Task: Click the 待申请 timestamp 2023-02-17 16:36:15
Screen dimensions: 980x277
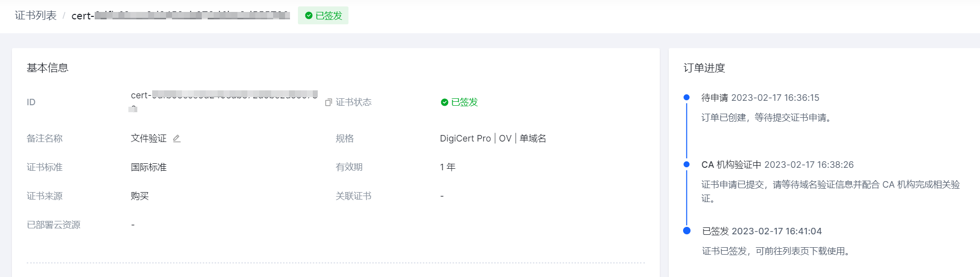Action: click(775, 98)
